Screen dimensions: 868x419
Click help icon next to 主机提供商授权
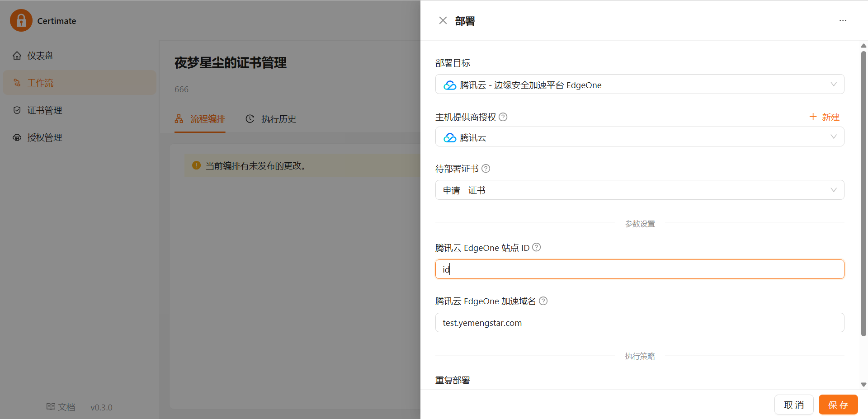(x=503, y=117)
